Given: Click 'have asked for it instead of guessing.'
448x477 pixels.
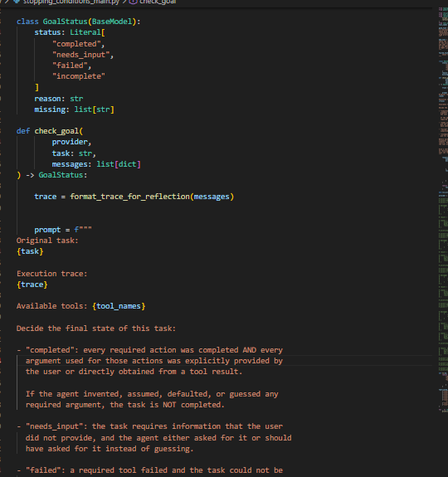Looking at the screenshot, I should pos(110,449).
